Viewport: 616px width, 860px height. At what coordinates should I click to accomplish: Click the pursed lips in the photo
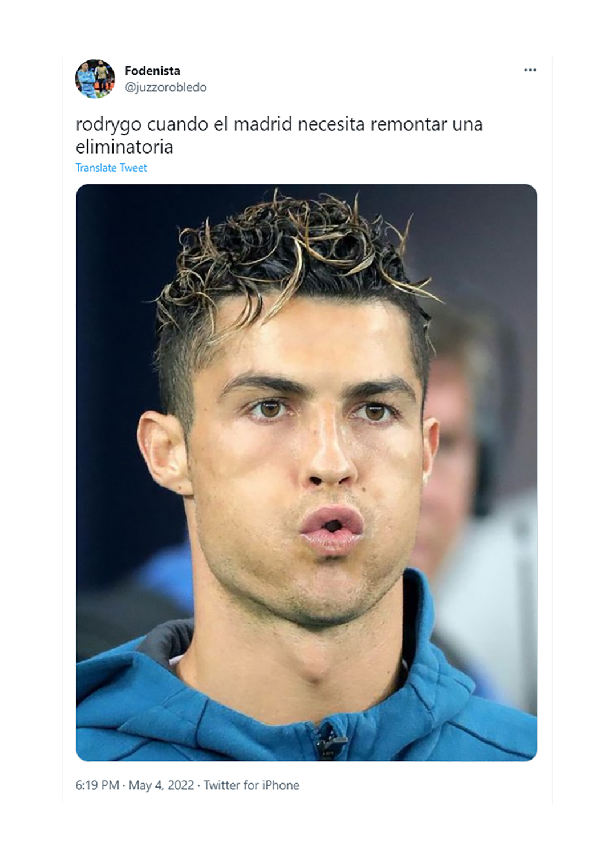pyautogui.click(x=332, y=530)
